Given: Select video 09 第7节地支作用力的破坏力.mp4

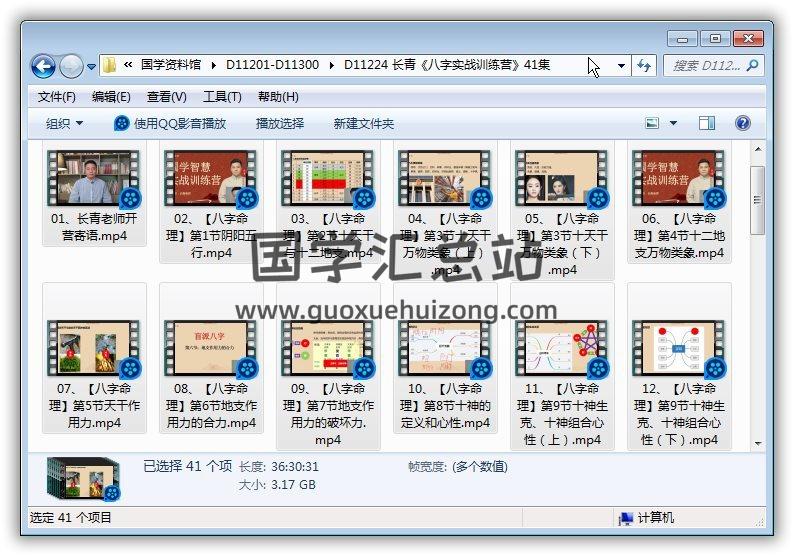Looking at the screenshot, I should point(328,367).
